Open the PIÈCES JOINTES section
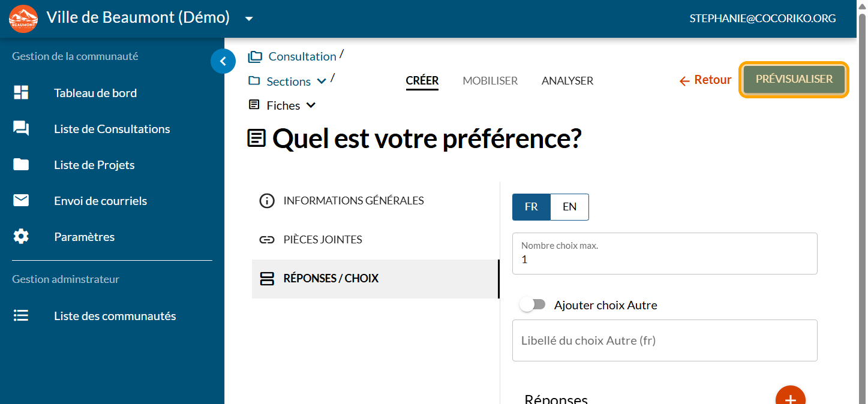 click(x=323, y=240)
